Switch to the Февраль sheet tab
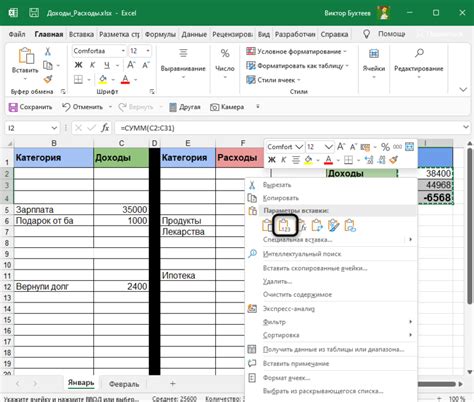 click(x=124, y=384)
